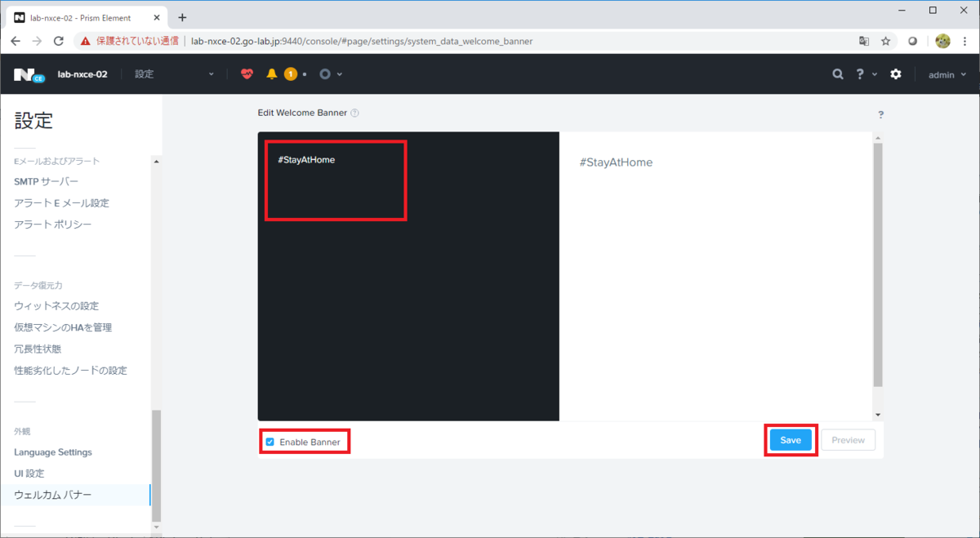
Task: Open アラート ポリシー settings
Action: coord(53,224)
